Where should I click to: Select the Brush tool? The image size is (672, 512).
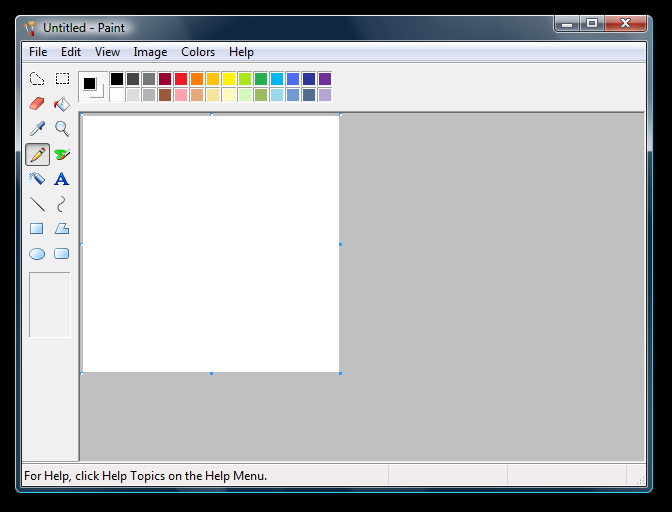62,154
